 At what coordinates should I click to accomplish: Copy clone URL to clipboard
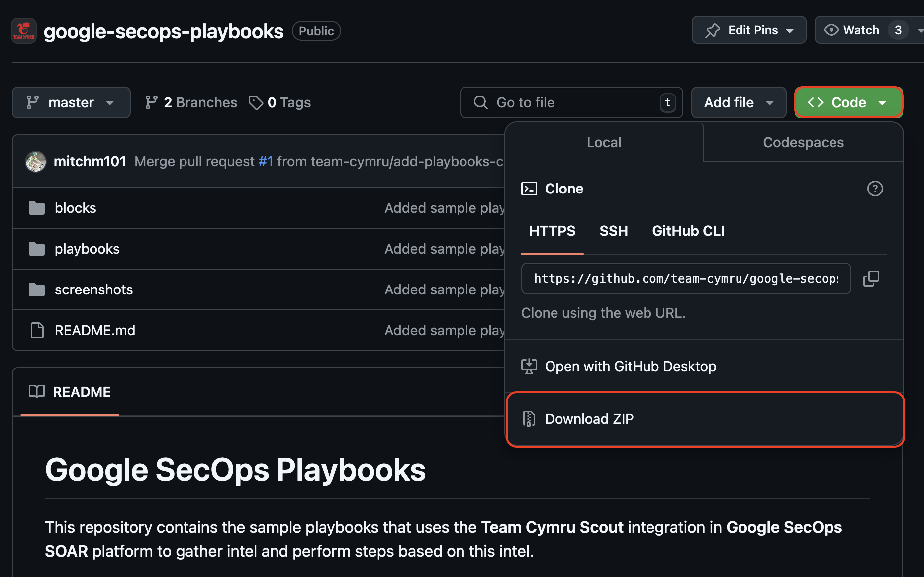[871, 279]
